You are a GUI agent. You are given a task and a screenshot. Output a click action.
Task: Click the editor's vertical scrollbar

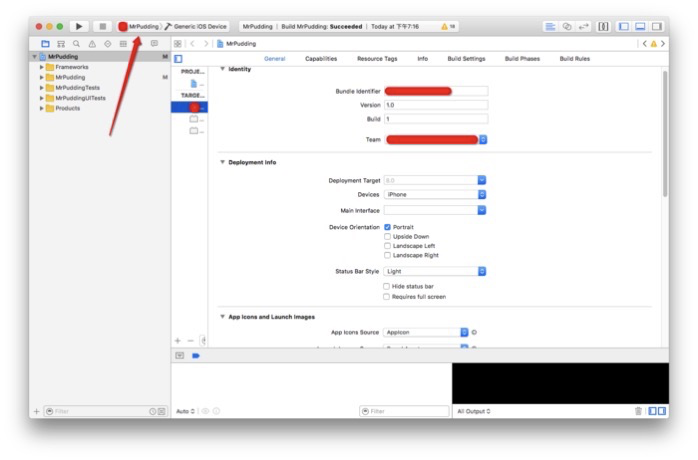coord(665,134)
